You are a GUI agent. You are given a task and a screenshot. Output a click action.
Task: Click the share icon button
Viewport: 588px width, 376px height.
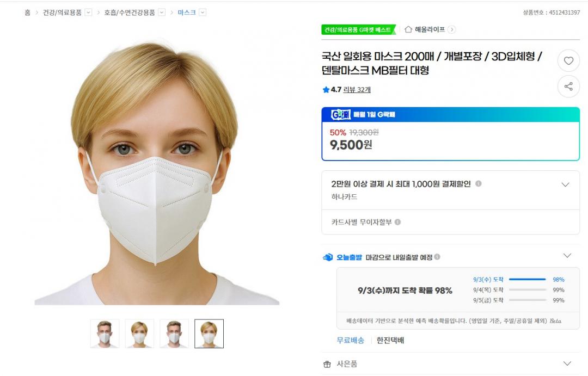click(x=568, y=87)
